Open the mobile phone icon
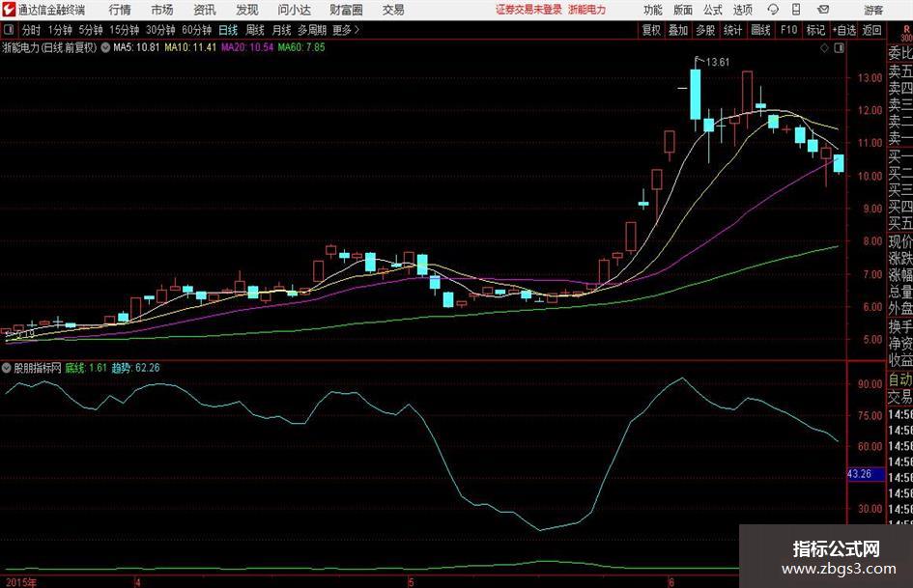Screen dimensions: 913x588 796,10
